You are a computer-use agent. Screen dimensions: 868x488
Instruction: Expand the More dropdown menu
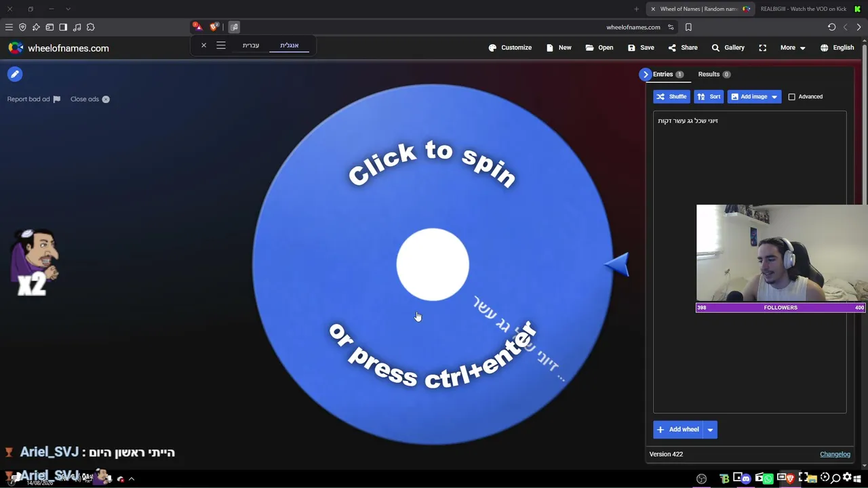click(793, 47)
